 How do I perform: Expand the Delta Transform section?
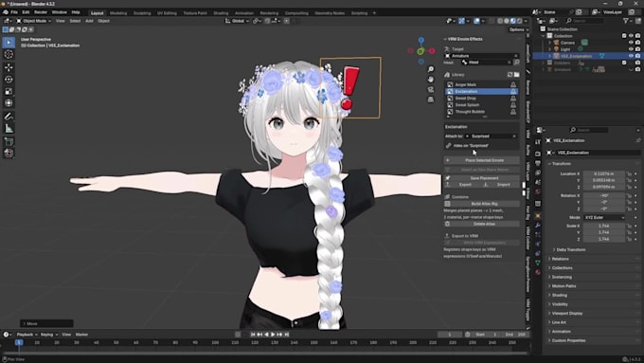coord(571,249)
